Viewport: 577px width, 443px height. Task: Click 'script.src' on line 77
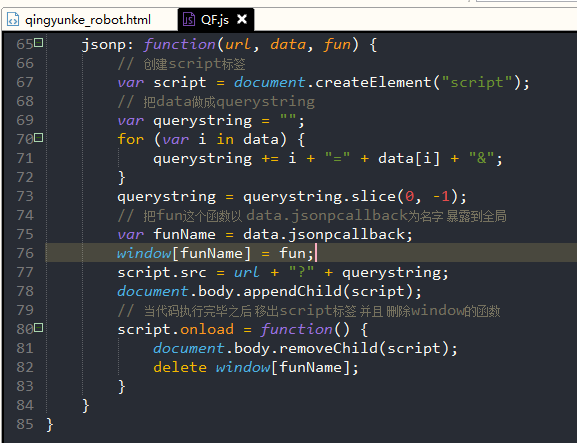point(162,272)
